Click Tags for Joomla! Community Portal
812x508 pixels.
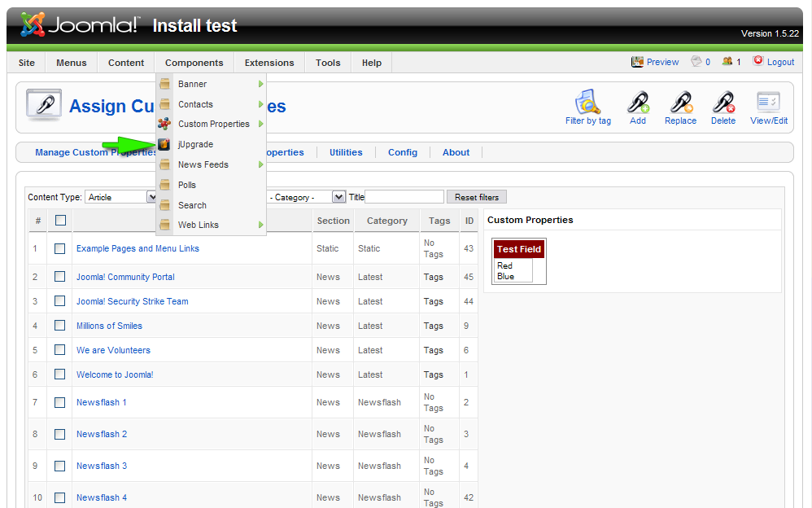tap(433, 277)
